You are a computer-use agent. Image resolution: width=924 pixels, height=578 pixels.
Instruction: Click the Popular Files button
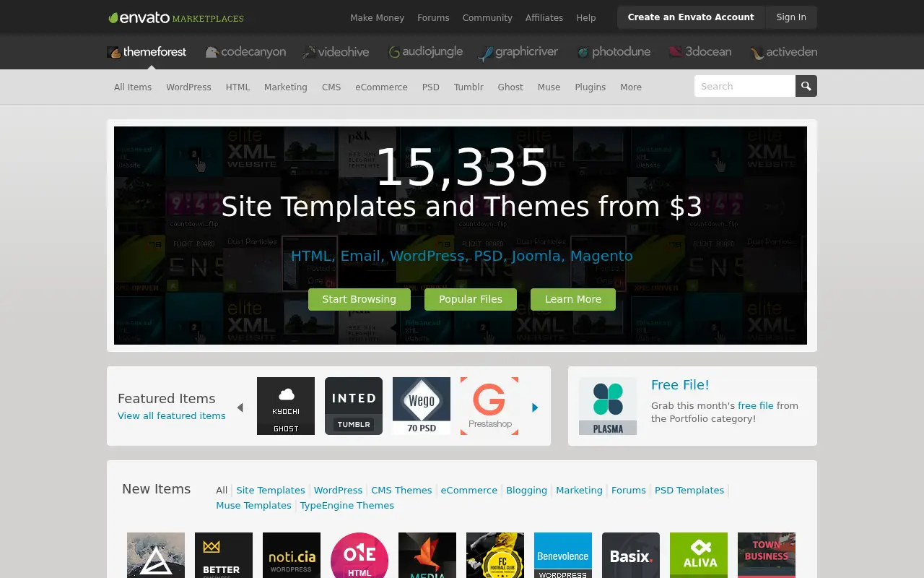[x=471, y=299]
